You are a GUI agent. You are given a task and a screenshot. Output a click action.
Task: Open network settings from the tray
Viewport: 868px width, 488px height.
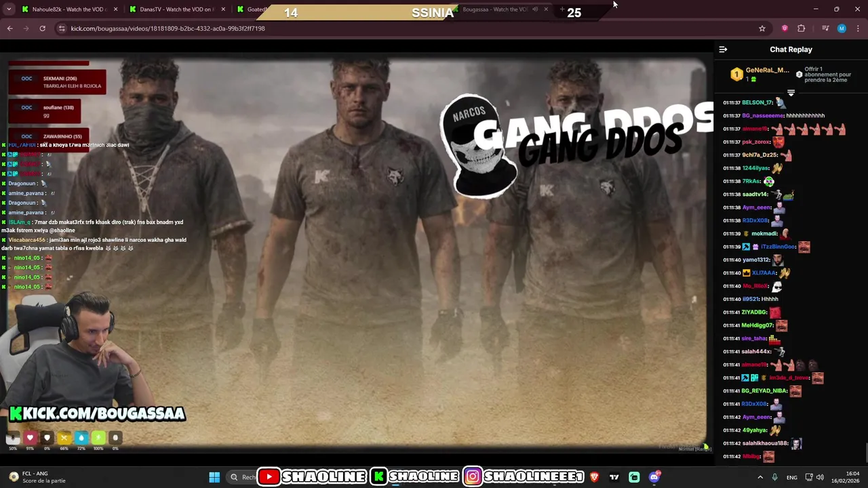pos(809,477)
